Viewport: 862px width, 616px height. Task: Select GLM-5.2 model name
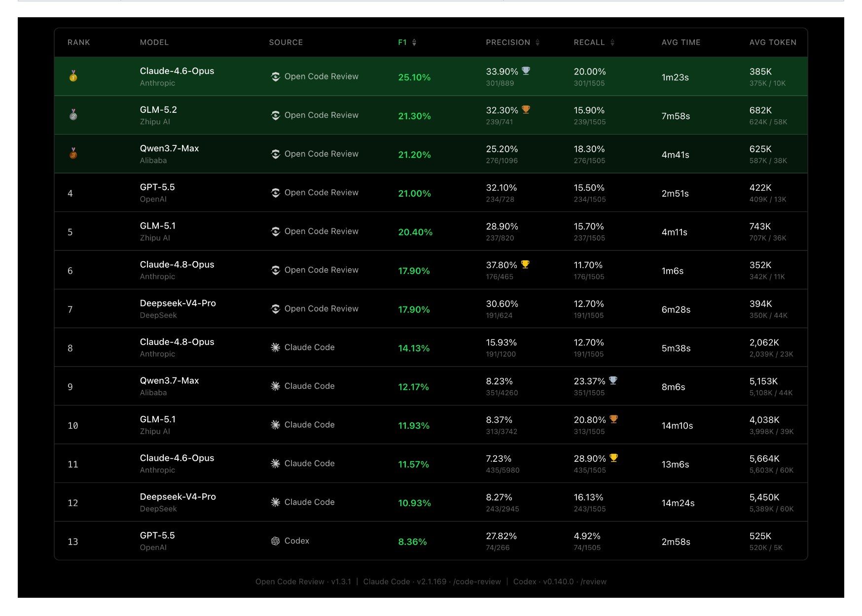point(158,110)
